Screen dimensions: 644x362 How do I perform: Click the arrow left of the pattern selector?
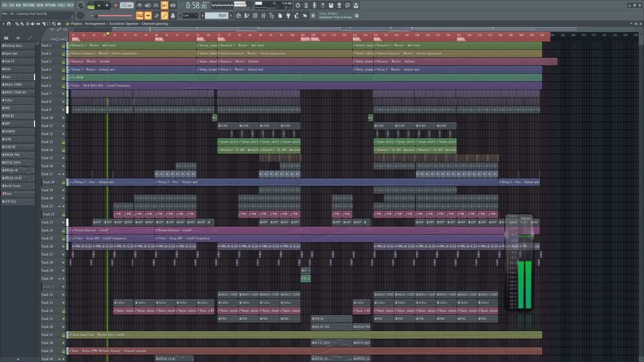[x=202, y=15]
